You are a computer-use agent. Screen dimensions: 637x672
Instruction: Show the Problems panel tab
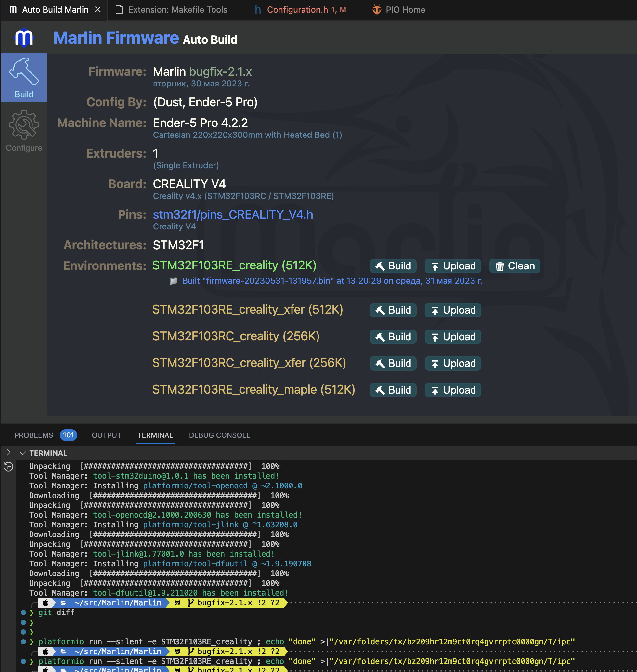33,435
